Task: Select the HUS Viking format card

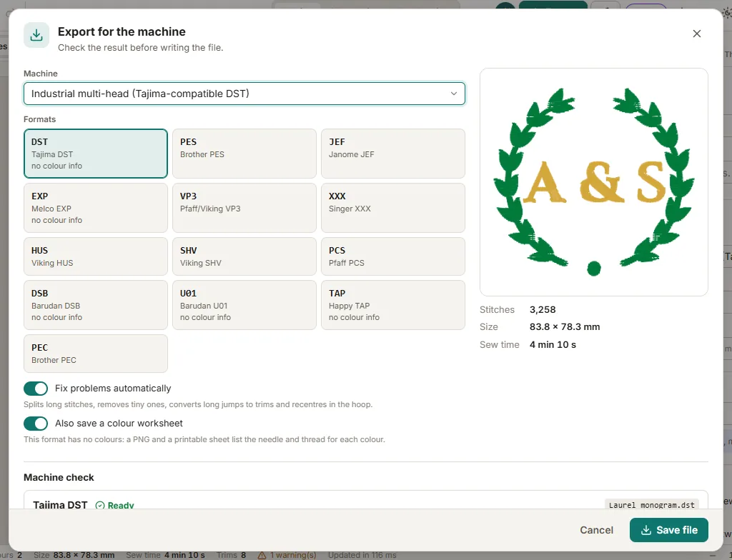Action: [96, 256]
